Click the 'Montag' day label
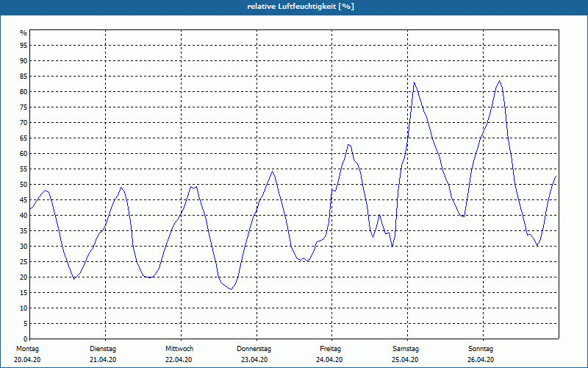 (x=27, y=349)
